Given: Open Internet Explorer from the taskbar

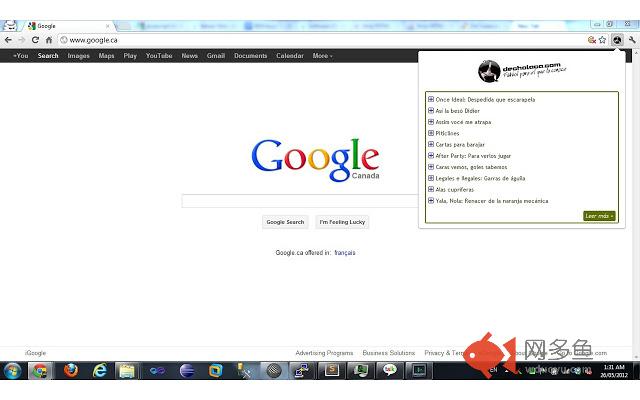Looking at the screenshot, I should (x=100, y=371).
